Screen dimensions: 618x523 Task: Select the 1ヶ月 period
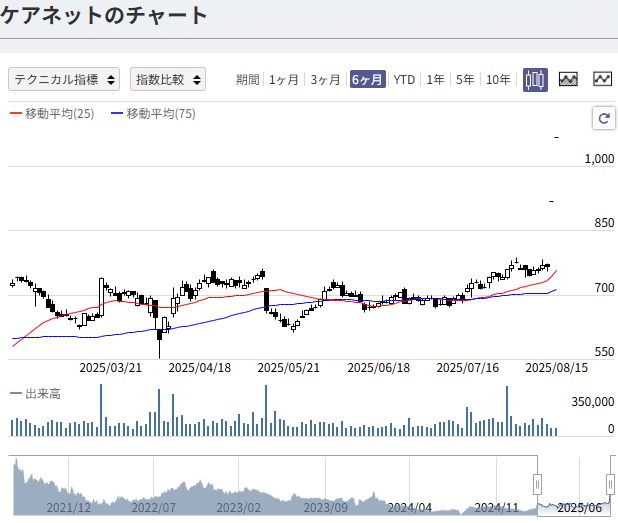(x=283, y=80)
